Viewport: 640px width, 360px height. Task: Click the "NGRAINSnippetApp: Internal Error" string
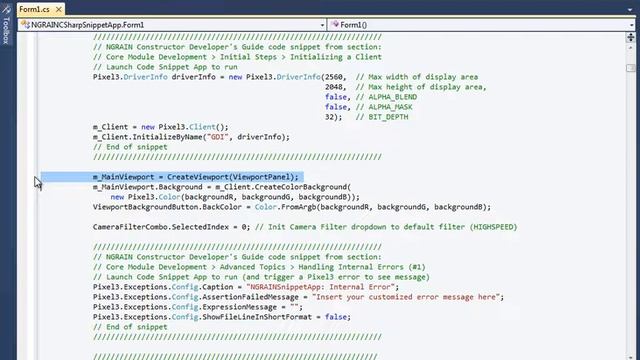click(320, 287)
